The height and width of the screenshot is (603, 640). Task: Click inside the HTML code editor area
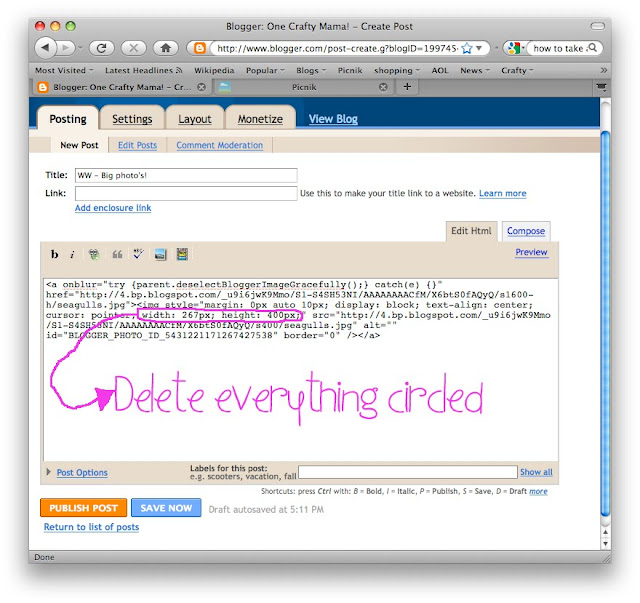tap(300, 370)
